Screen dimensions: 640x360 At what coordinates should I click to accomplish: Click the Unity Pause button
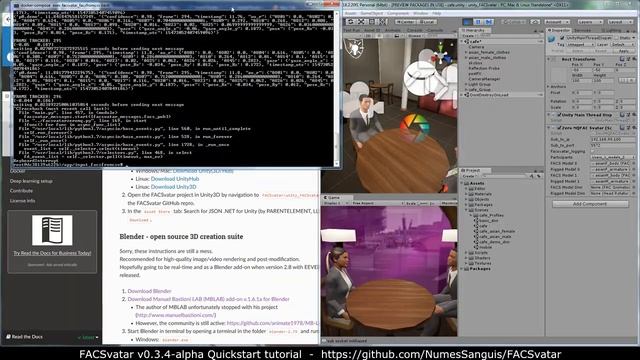point(478,22)
